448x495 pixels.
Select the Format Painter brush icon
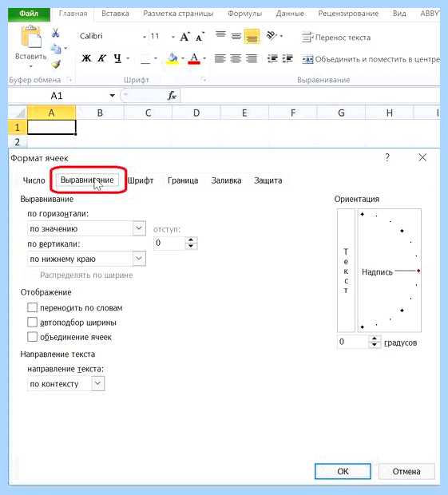[56, 64]
